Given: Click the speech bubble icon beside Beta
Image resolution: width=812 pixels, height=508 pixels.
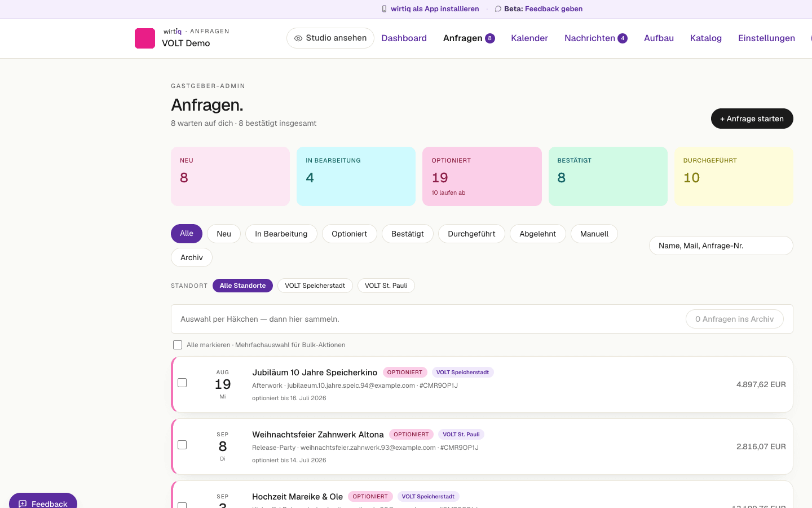Looking at the screenshot, I should tap(498, 9).
